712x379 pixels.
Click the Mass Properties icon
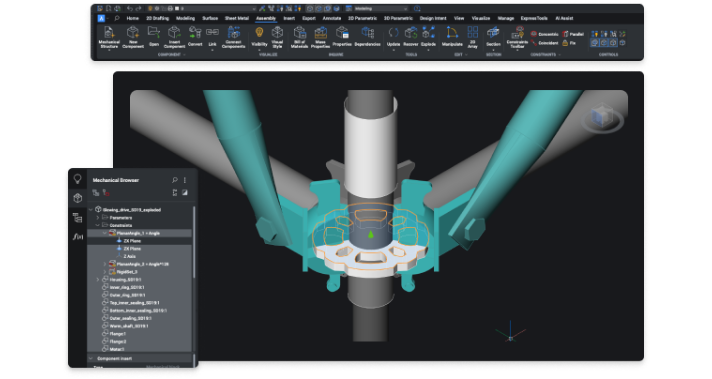[x=321, y=33]
